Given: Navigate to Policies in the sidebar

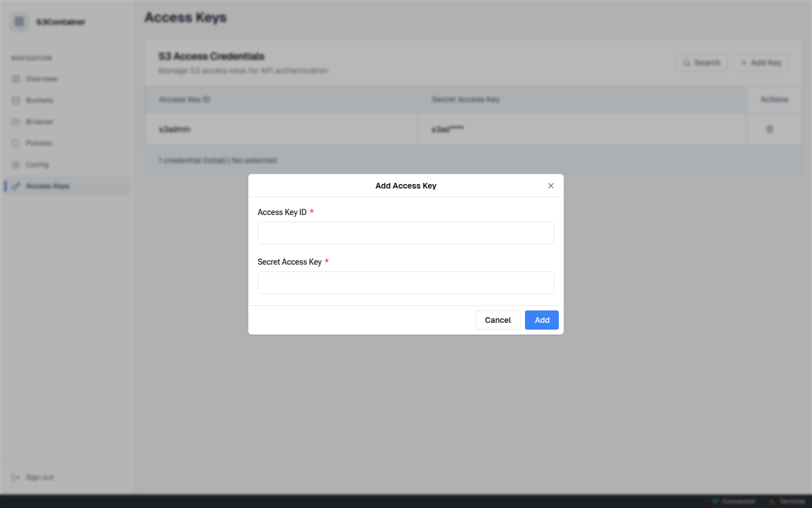Looking at the screenshot, I should 39,143.
